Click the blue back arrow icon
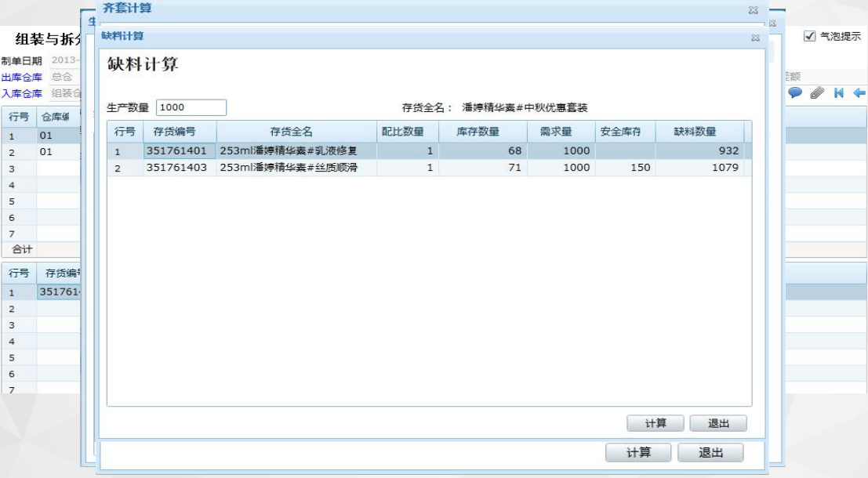The height and width of the screenshot is (478, 868). tap(859, 92)
